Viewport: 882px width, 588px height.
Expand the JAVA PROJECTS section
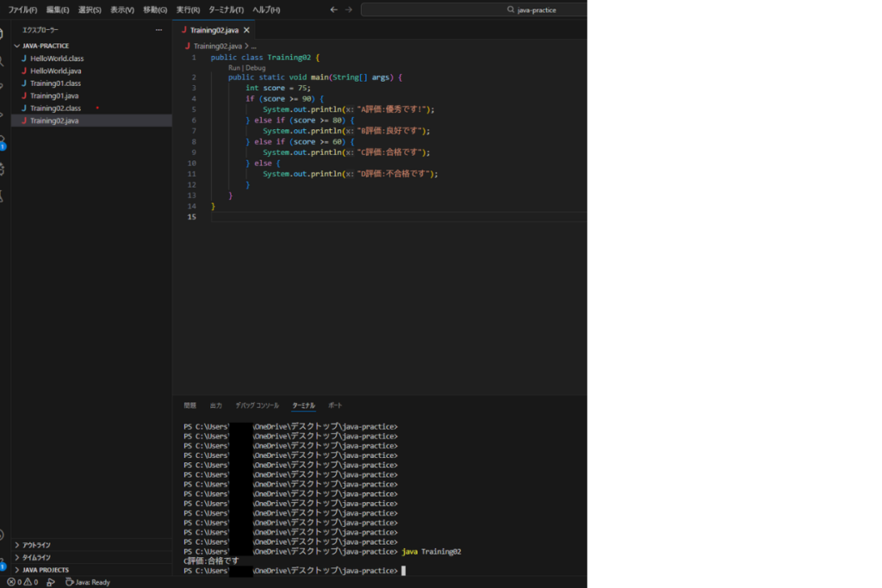[45, 570]
